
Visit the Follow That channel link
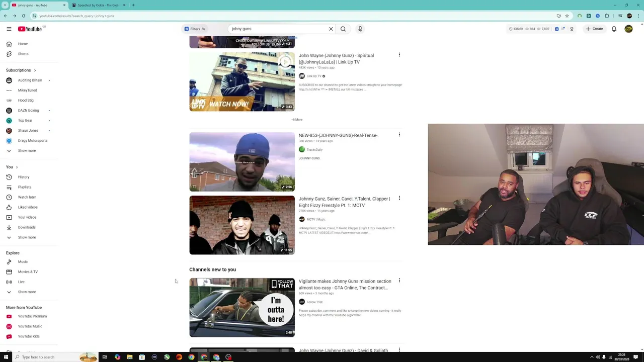tap(314, 302)
